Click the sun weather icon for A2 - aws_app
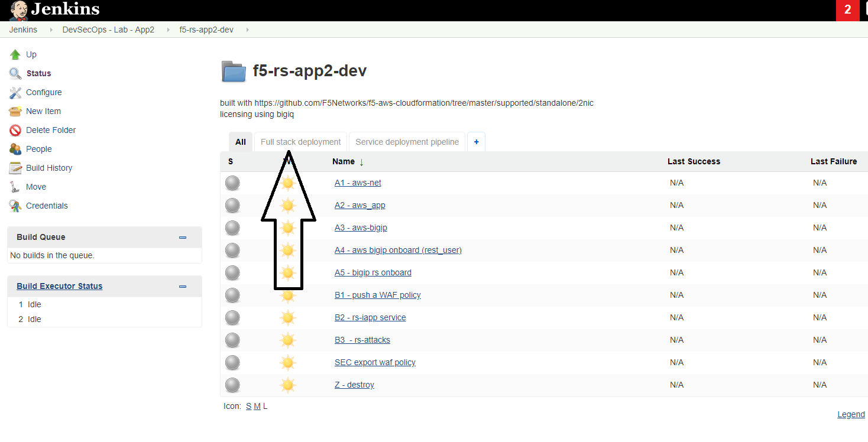Image resolution: width=868 pixels, height=442 pixels. pyautogui.click(x=288, y=205)
